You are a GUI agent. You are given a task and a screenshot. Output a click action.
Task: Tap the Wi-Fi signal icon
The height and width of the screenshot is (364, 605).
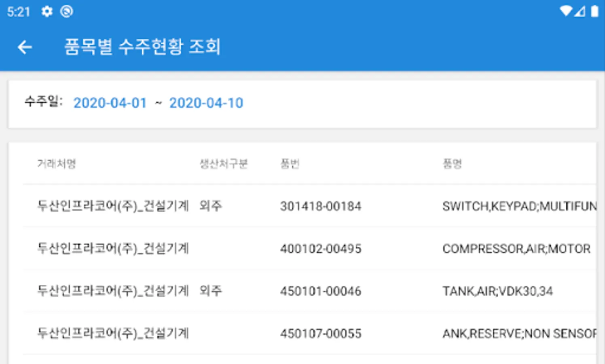[566, 11]
